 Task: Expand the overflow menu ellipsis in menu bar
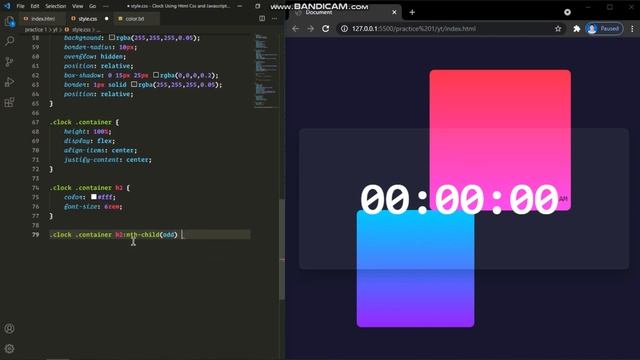pyautogui.click(x=106, y=6)
